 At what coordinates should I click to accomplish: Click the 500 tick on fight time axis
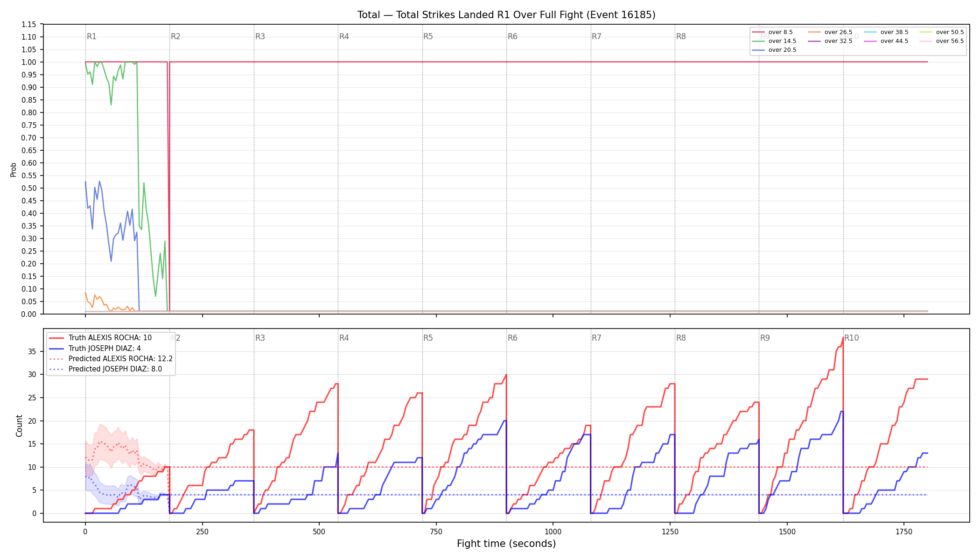click(x=319, y=532)
